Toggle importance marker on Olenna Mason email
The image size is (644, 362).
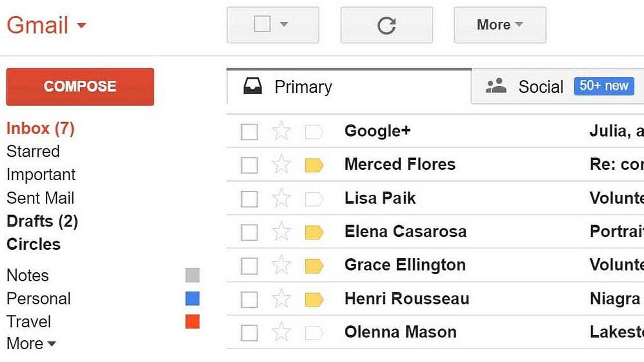(x=314, y=332)
